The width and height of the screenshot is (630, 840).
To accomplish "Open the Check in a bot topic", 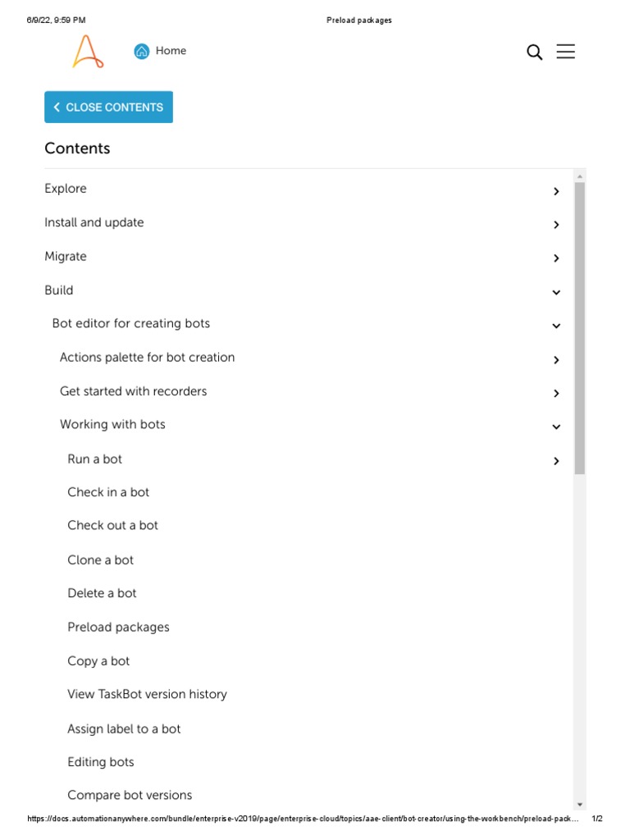I will 108,492.
